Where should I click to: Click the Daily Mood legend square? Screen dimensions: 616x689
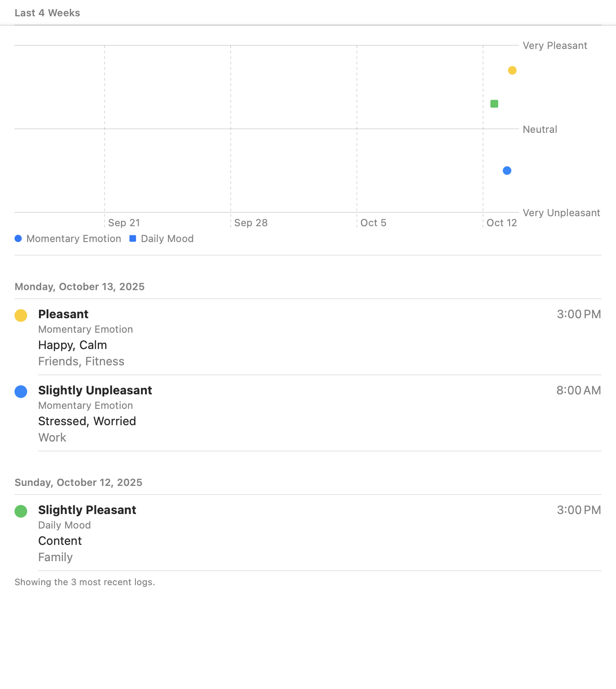133,238
